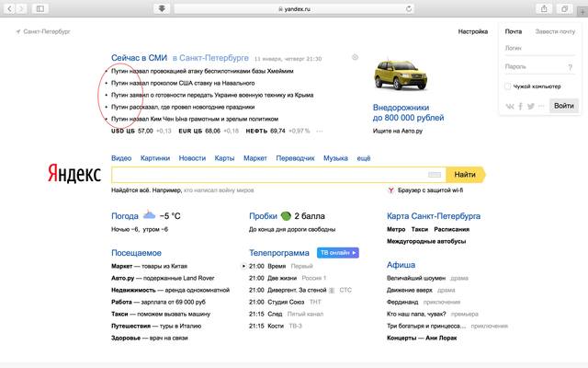Open the Почта link
Screen dimensions: 588x368
point(514,31)
